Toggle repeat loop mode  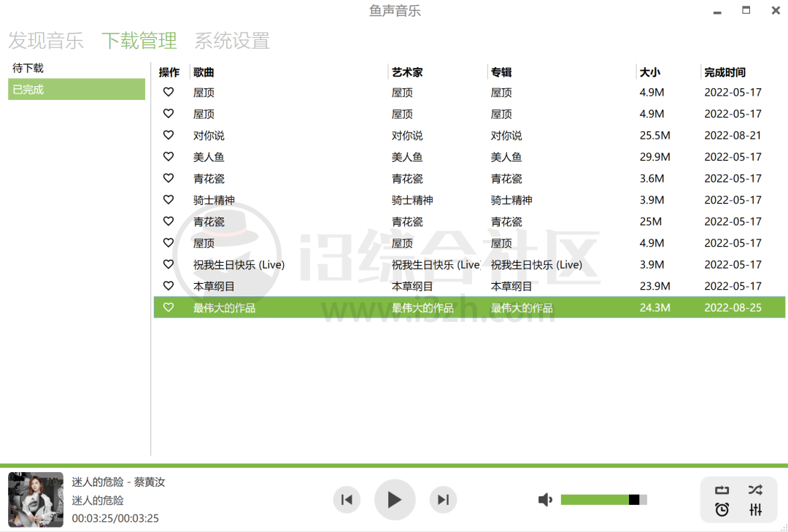pyautogui.click(x=722, y=490)
